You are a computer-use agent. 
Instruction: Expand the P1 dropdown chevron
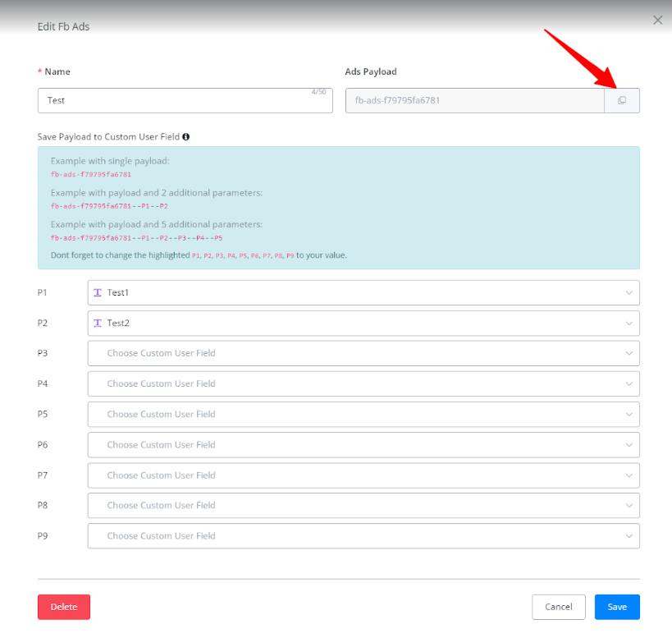[629, 293]
